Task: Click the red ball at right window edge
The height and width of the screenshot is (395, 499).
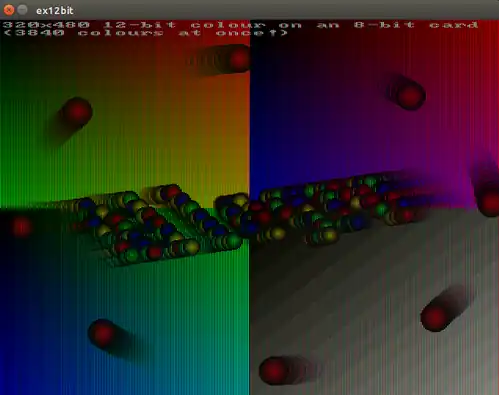Action: point(489,202)
